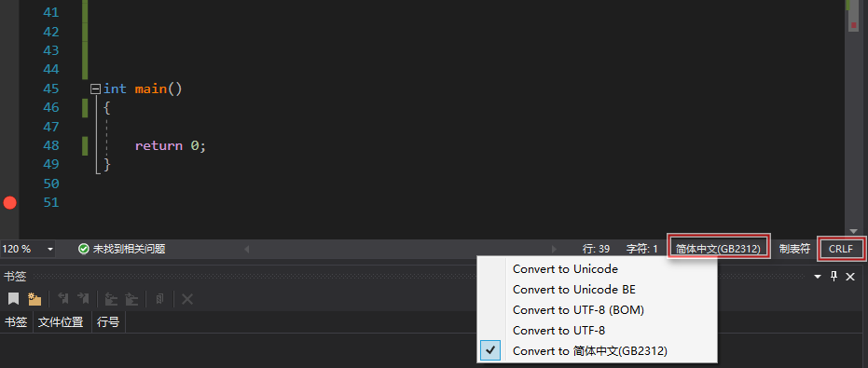Click the 制表符 tab indicator
Screen dimensions: 868x368
pos(794,249)
